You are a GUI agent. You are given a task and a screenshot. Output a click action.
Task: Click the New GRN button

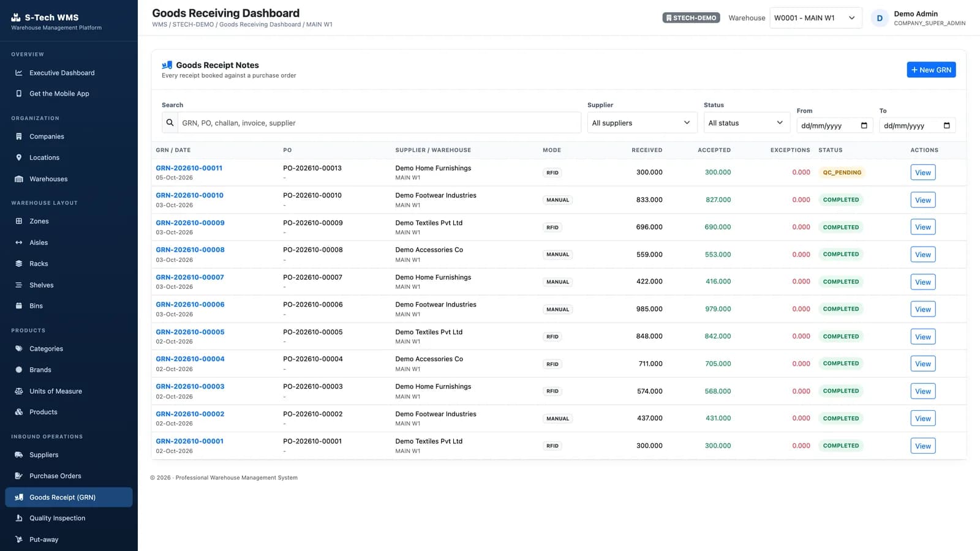pos(931,70)
